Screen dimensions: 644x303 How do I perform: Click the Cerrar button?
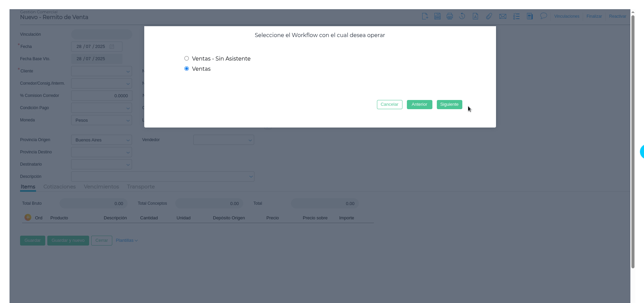click(x=102, y=240)
